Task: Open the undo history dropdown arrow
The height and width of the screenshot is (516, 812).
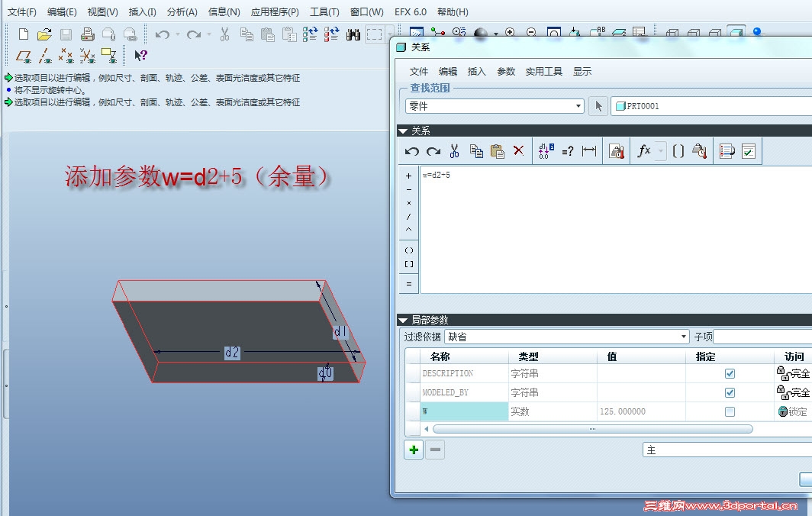Action: tap(178, 34)
